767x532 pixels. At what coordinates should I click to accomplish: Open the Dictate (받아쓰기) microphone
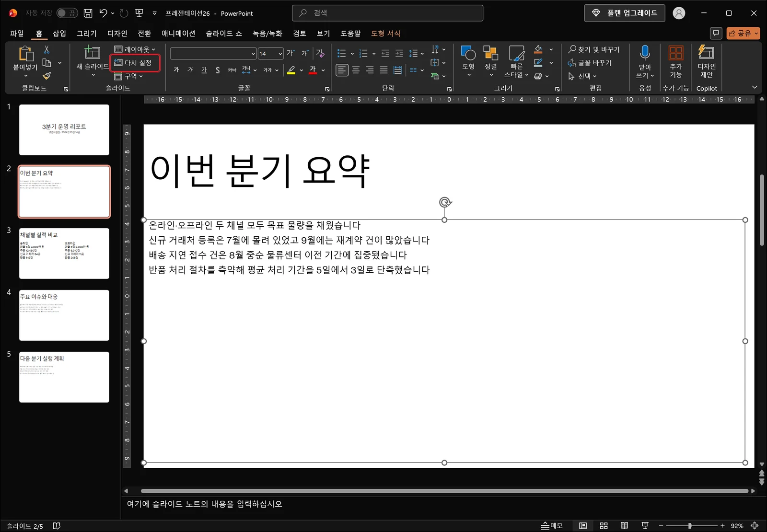pyautogui.click(x=645, y=53)
